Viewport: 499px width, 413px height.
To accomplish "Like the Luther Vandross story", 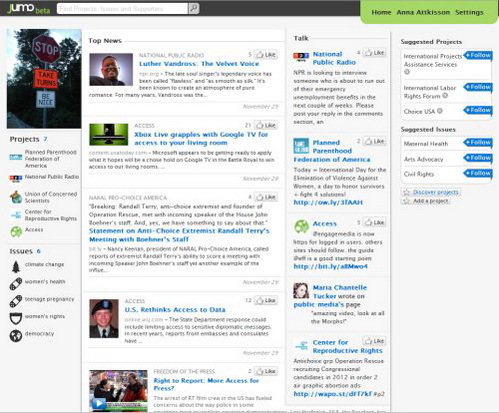I will tap(266, 54).
